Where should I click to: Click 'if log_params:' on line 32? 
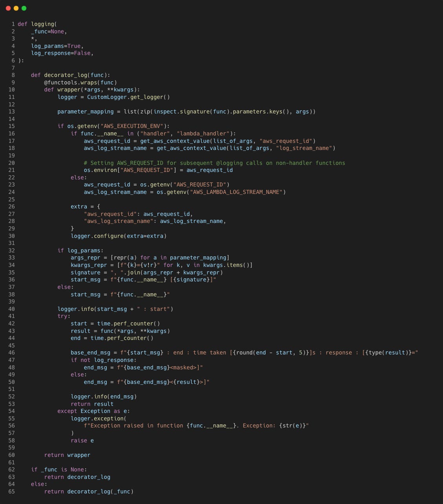coord(81,250)
